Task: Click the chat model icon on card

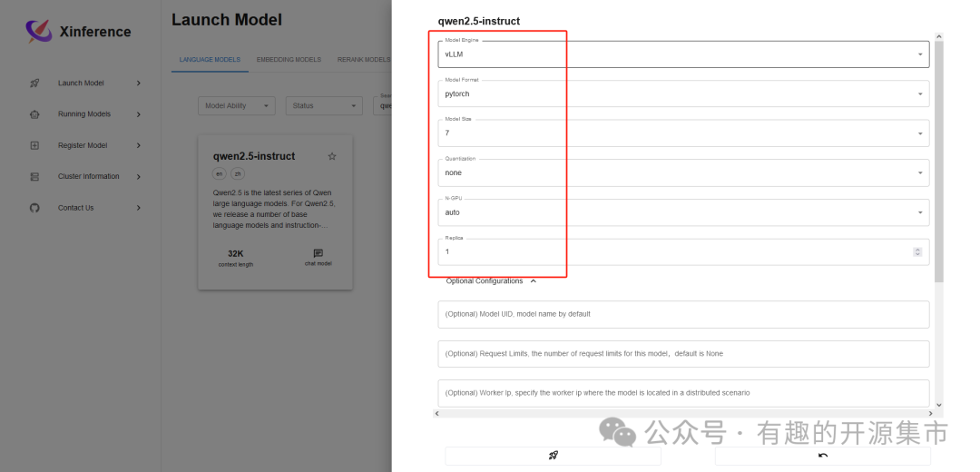Action: (318, 253)
